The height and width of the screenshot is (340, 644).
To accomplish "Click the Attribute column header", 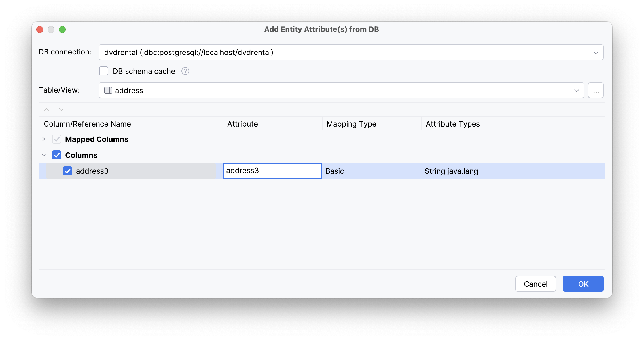I will click(242, 124).
